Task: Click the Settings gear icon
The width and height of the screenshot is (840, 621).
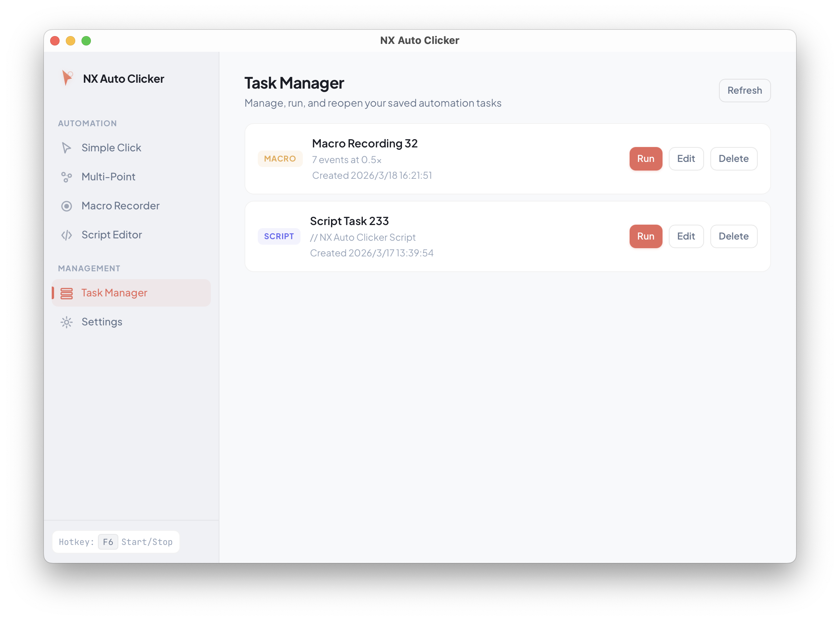Action: click(67, 322)
